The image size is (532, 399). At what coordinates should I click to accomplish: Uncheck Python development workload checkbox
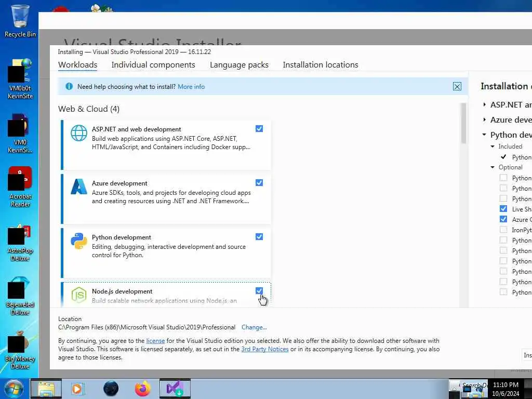pos(259,236)
